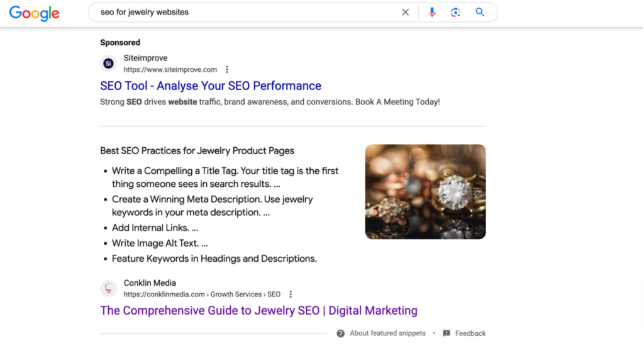Open 'The Comprehensive Guide to Jewelry SEO' result
The image size is (644, 353).
click(258, 310)
